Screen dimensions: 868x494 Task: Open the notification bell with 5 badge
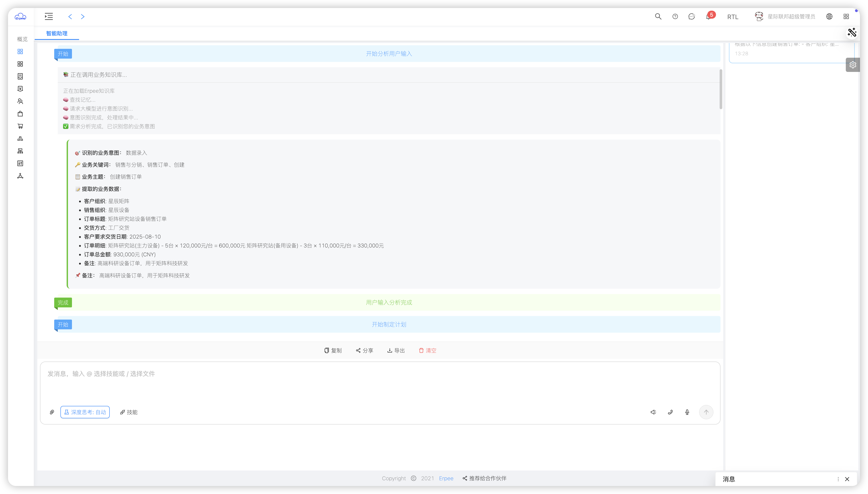click(708, 17)
